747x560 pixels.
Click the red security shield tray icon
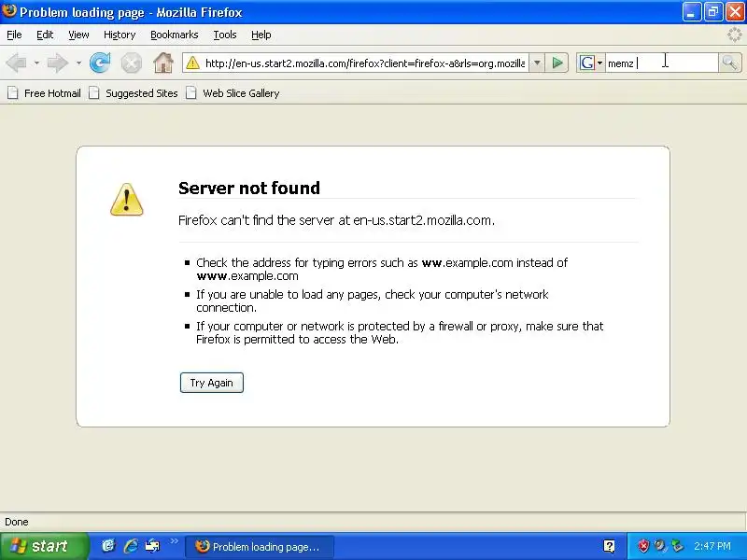coord(643,546)
